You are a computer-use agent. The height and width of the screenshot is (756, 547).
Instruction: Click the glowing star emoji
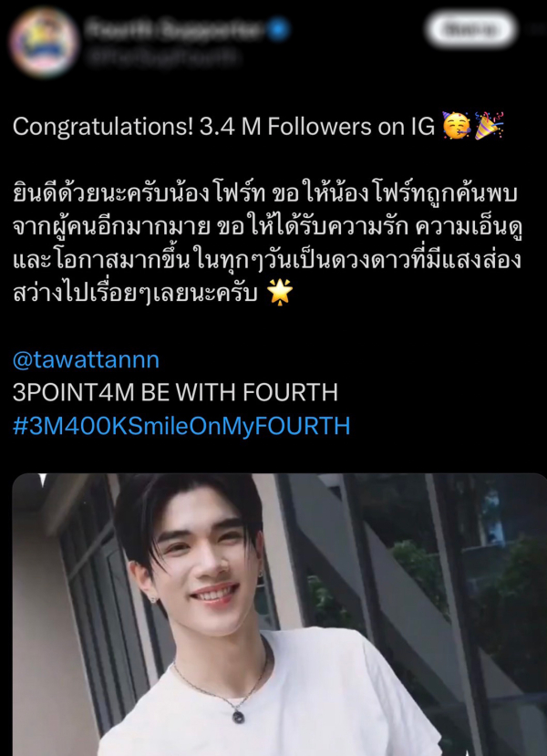[x=280, y=292]
